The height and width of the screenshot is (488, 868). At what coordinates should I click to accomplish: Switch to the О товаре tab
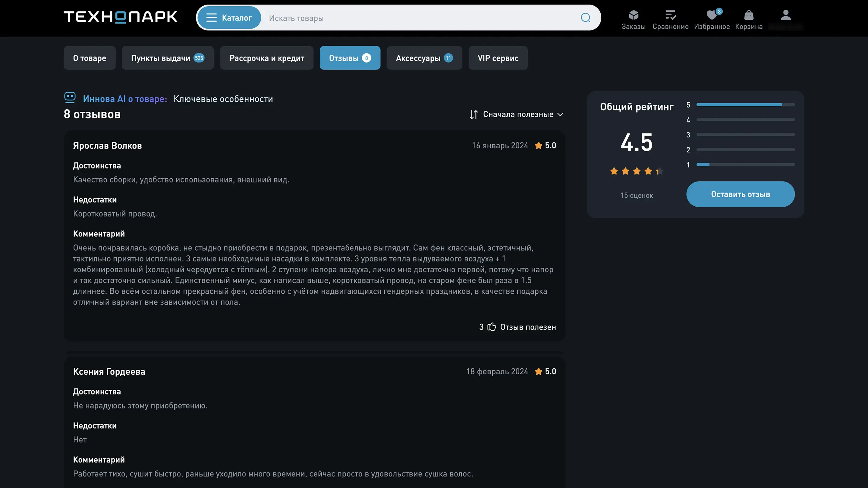89,58
